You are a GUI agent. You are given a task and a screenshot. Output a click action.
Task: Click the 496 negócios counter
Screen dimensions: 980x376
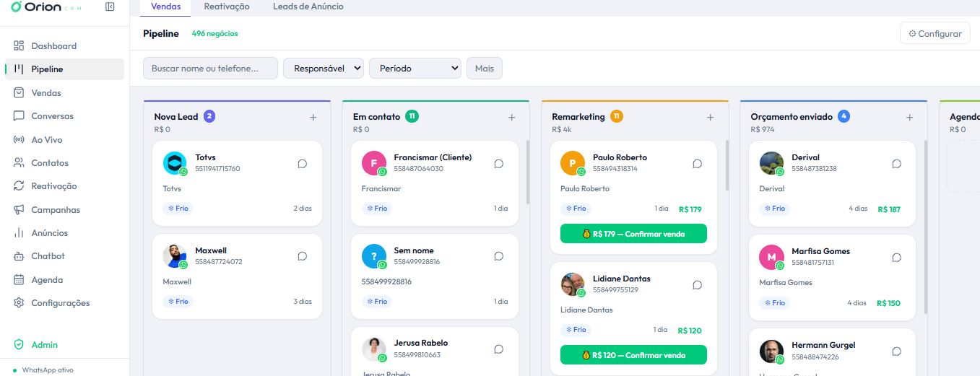click(214, 33)
